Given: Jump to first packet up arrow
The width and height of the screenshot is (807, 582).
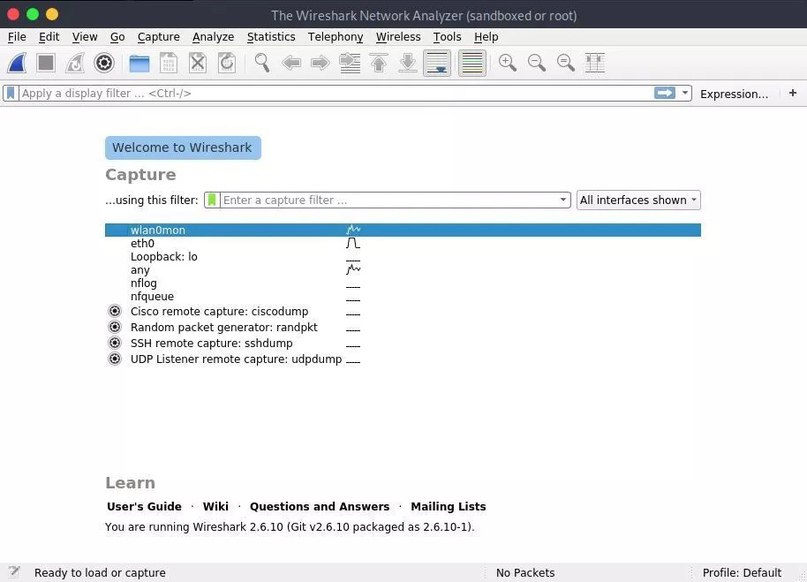Looking at the screenshot, I should click(x=379, y=63).
